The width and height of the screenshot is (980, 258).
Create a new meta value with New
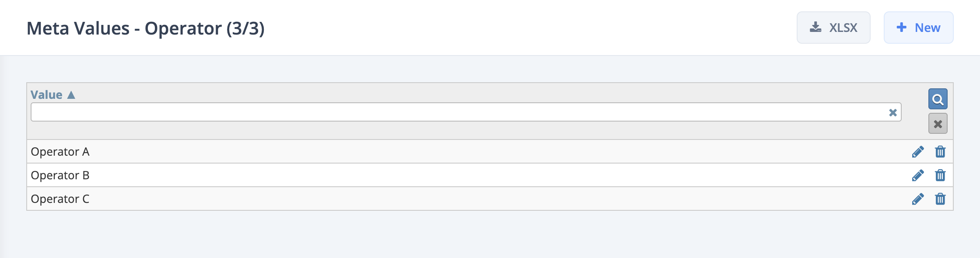pyautogui.click(x=918, y=27)
